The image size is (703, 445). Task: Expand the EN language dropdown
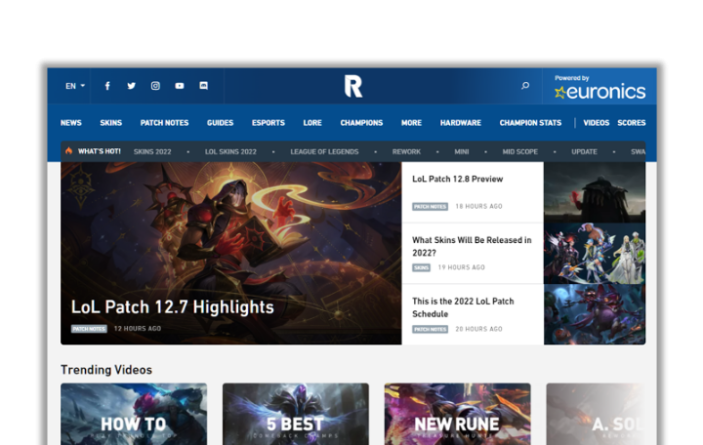(75, 86)
